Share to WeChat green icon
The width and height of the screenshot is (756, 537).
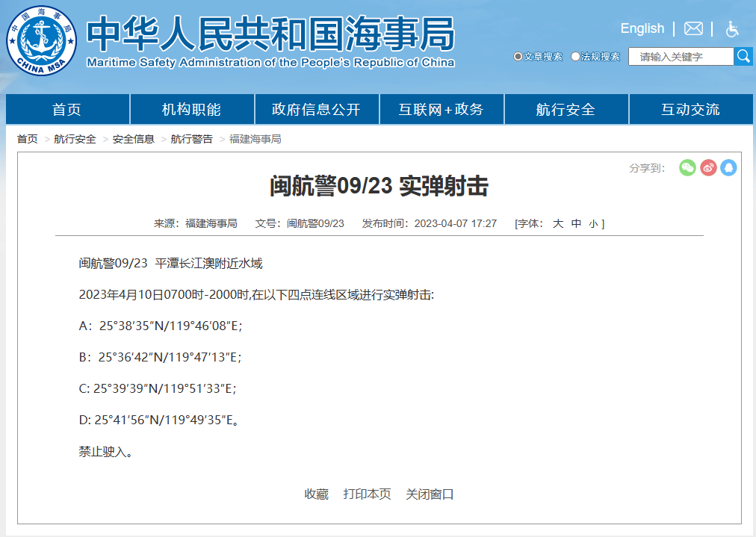pos(687,168)
